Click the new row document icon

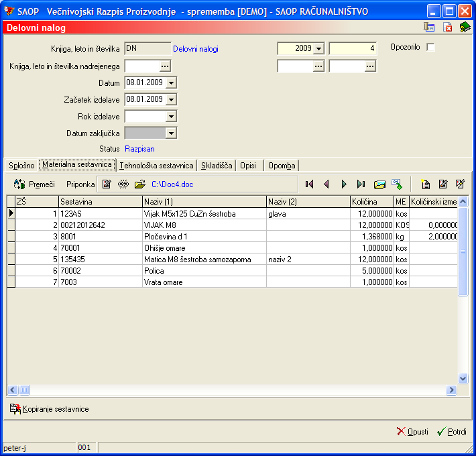(426, 184)
